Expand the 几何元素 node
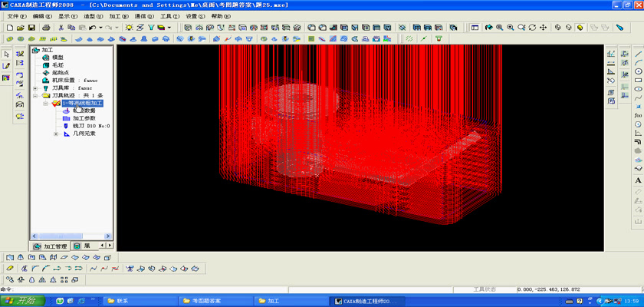 click(56, 134)
